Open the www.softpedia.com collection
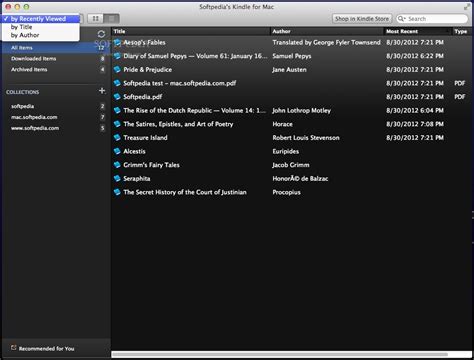 coord(35,128)
